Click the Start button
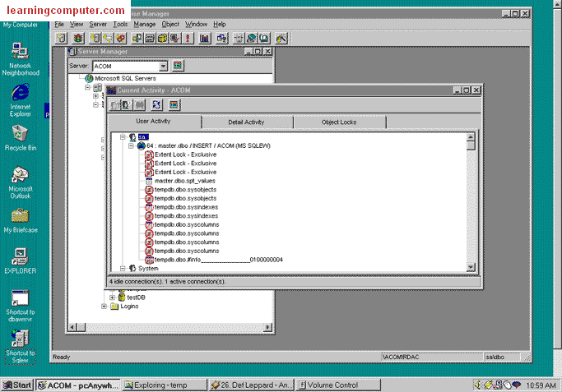Screen dimensions: 562x392 pos(17,385)
